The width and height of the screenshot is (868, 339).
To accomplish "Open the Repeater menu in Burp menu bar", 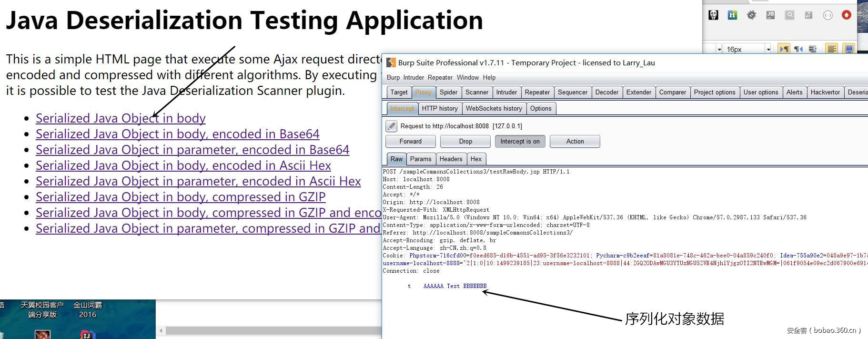I will click(x=440, y=77).
